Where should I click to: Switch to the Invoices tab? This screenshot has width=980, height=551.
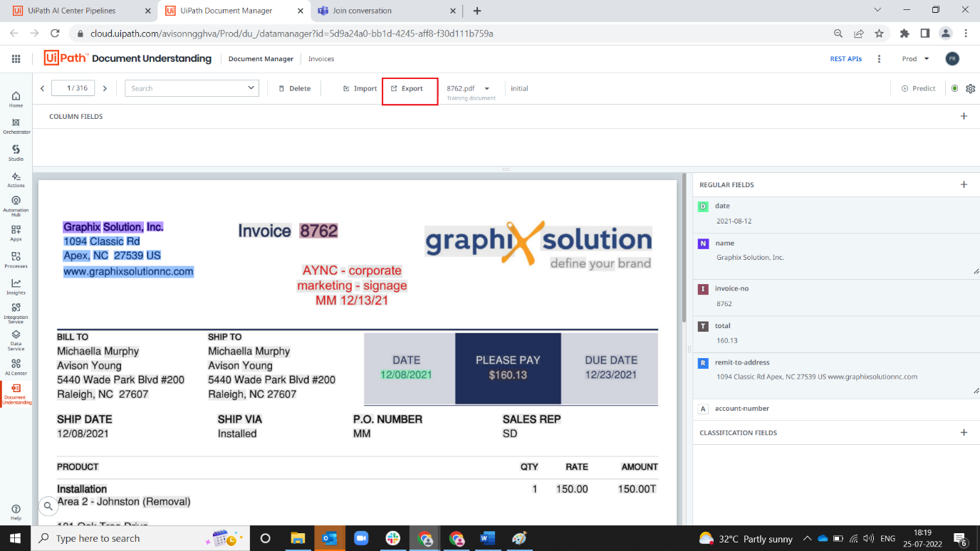point(321,59)
